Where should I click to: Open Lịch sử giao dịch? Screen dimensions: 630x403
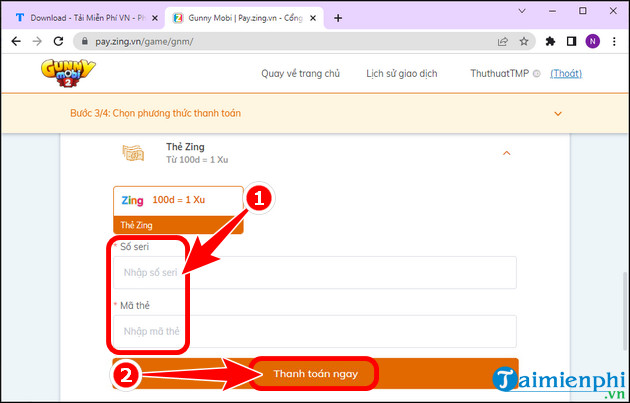[x=402, y=74]
